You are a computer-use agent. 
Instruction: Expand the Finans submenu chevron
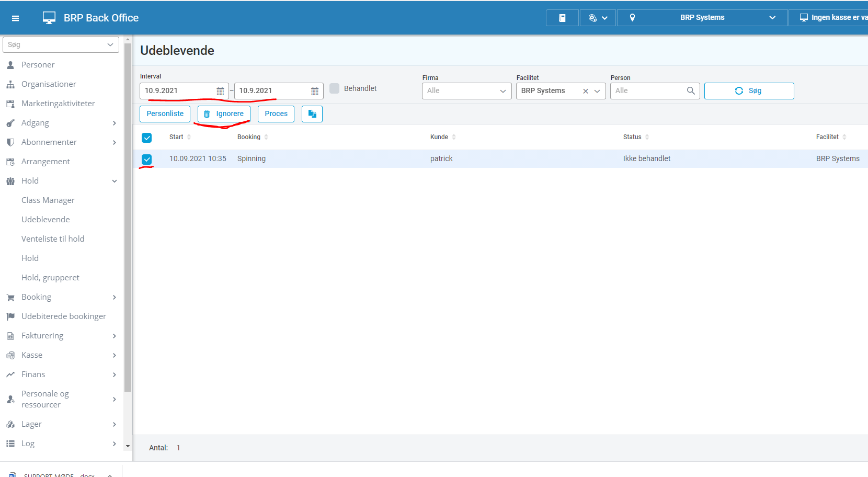115,374
